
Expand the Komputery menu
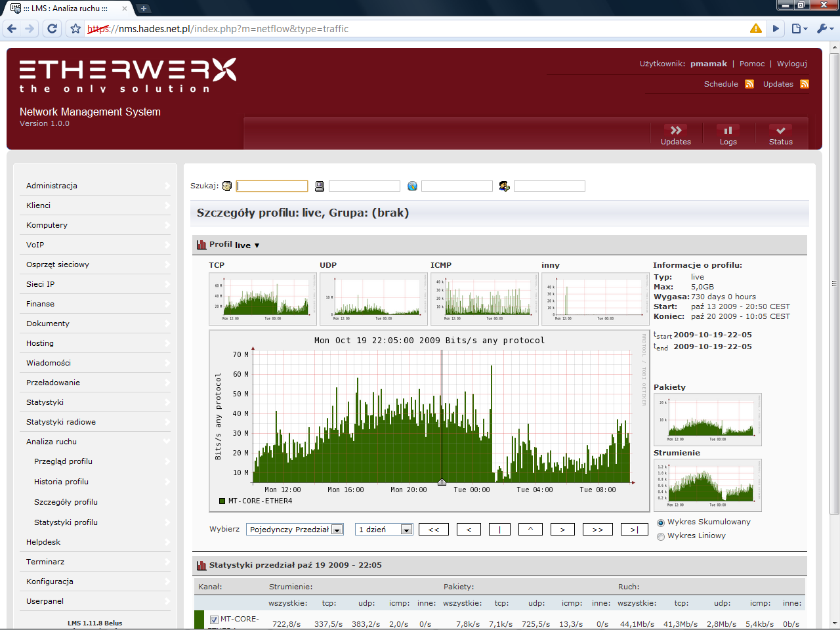click(95, 225)
